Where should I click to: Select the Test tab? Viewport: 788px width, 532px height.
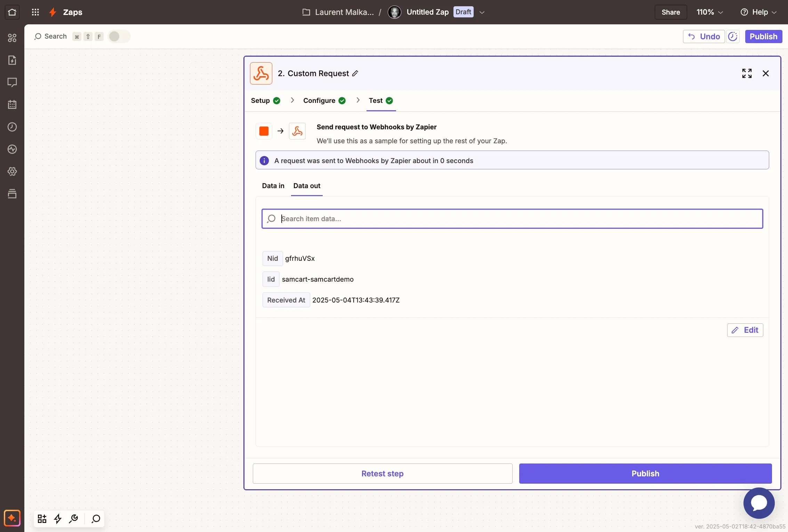coord(381,100)
